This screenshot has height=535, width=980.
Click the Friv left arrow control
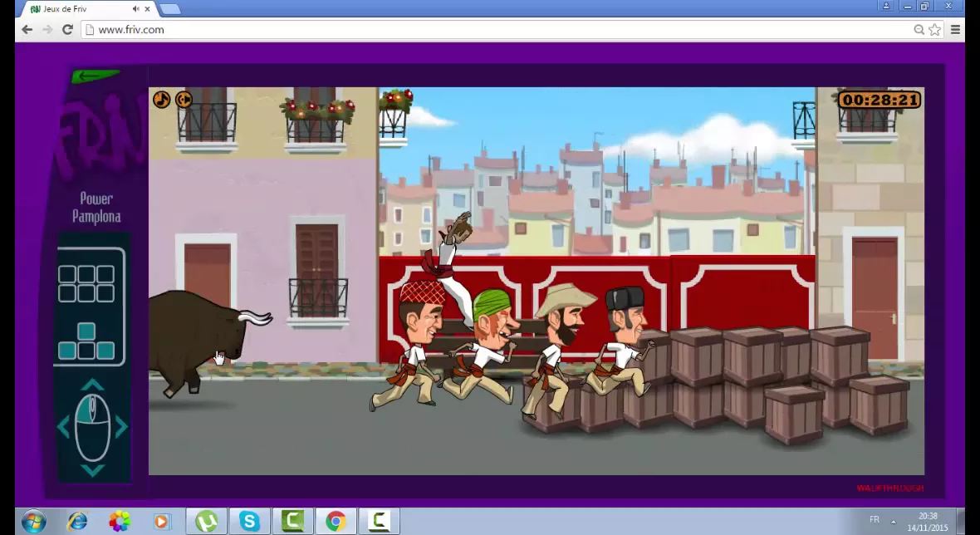coord(63,427)
